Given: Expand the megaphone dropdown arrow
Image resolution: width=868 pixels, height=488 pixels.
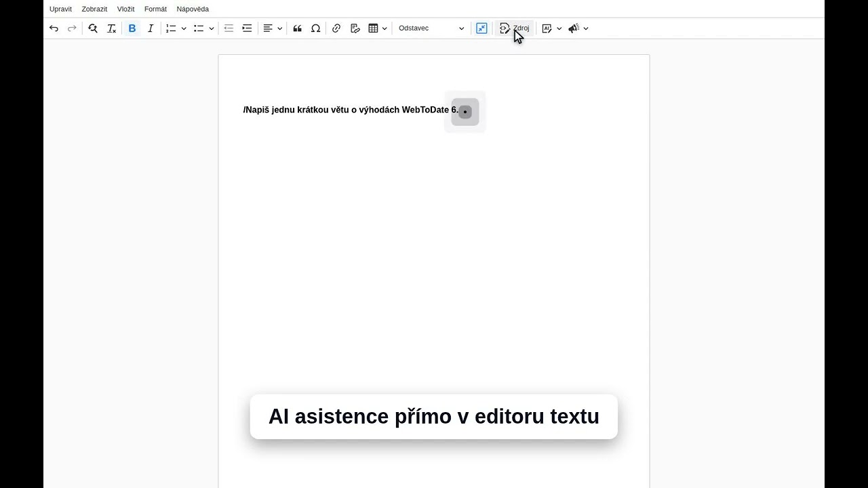Looking at the screenshot, I should pyautogui.click(x=586, y=28).
